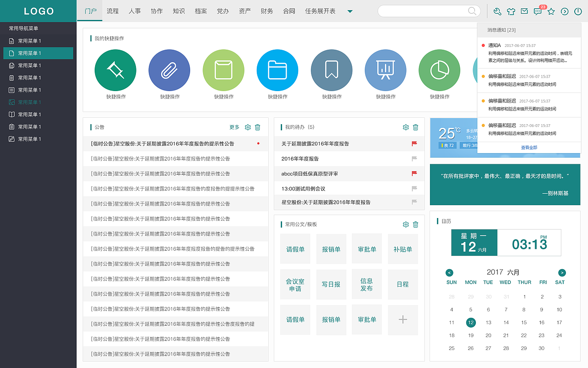Click the circled right-arrow icon in header
The width and height of the screenshot is (588, 368).
click(565, 11)
